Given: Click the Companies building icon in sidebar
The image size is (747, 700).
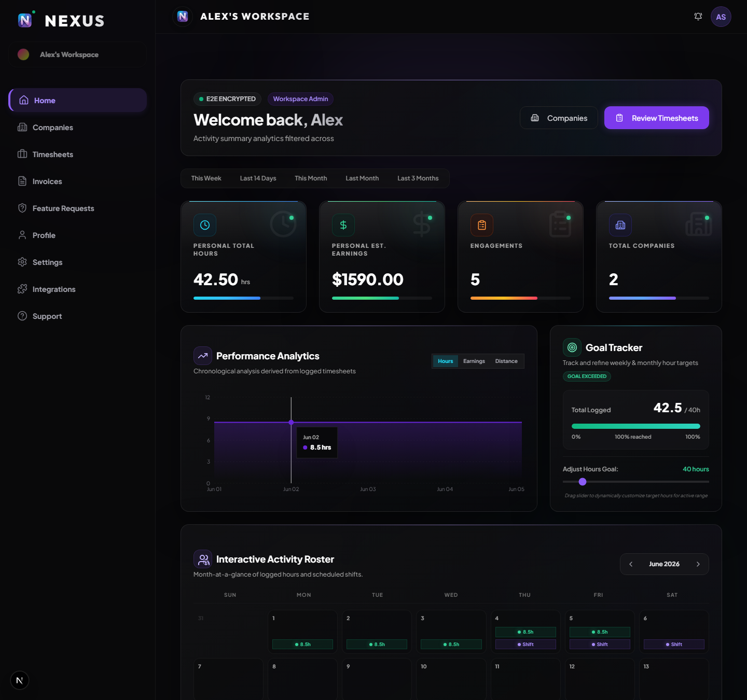Looking at the screenshot, I should point(22,127).
